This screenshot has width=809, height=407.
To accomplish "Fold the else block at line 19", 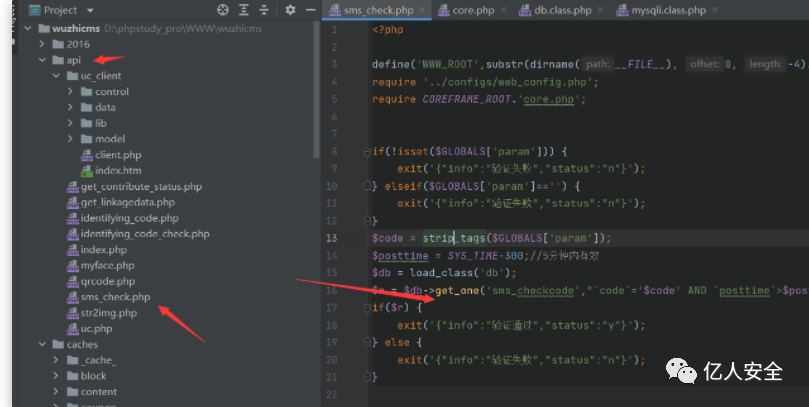I will click(367, 342).
